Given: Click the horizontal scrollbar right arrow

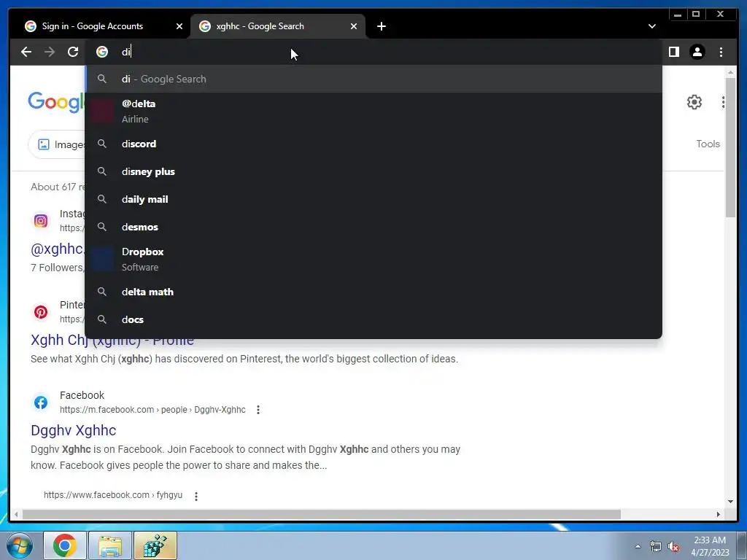Looking at the screenshot, I should [719, 514].
